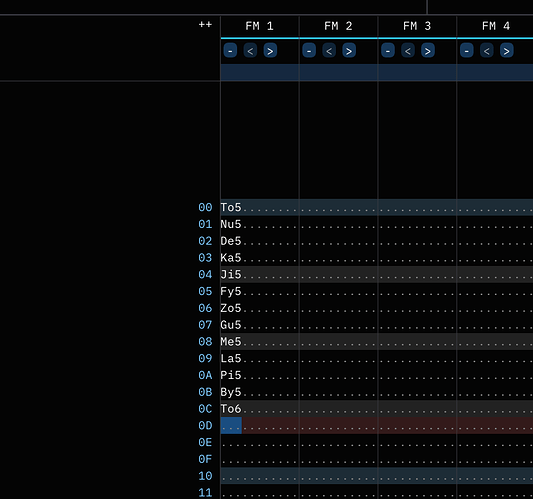Click row number 10
Image resolution: width=533 pixels, height=499 pixels.
point(205,476)
